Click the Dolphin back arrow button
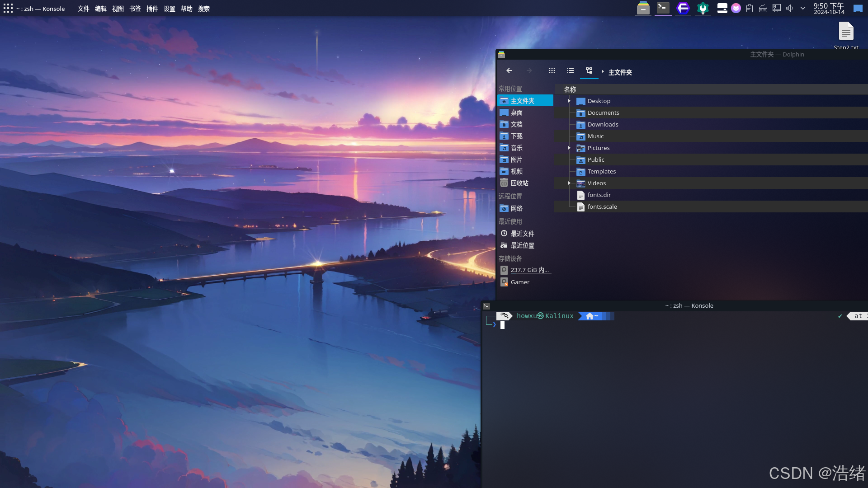Screen dimensions: 868x488 tap(509, 70)
